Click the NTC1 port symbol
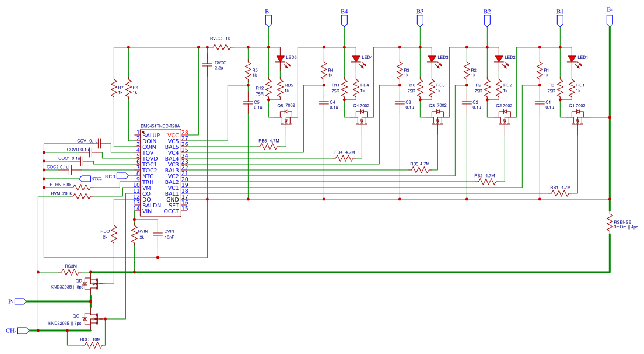The height and width of the screenshot is (354, 644). coord(123,175)
